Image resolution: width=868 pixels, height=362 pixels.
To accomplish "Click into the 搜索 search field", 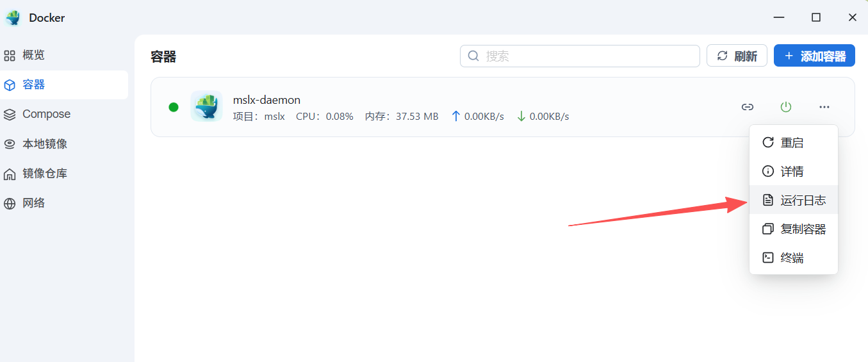I will 580,56.
